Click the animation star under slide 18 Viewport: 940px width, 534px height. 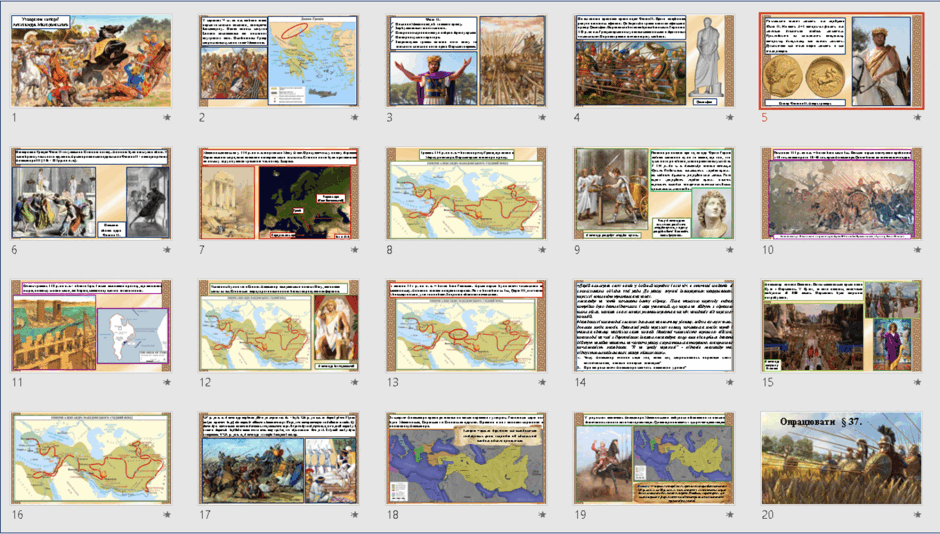coord(542,515)
